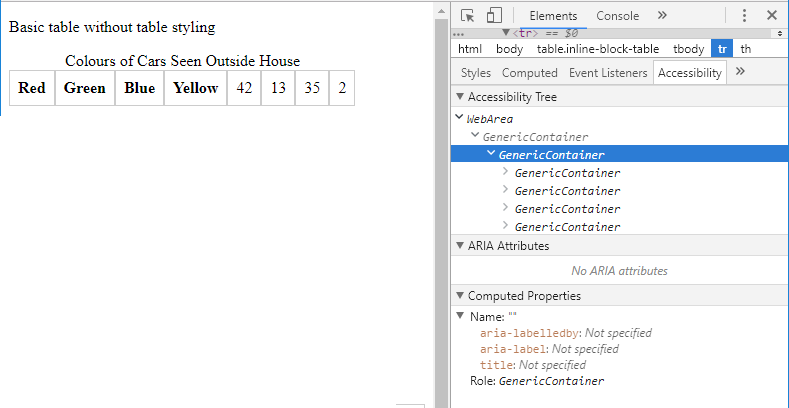Toggle the device toolbar icon
This screenshot has height=408, width=789.
[x=494, y=16]
